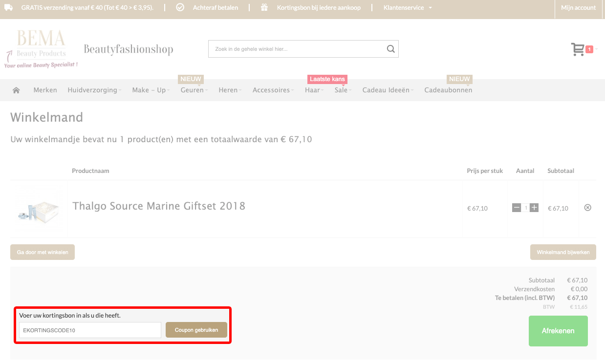Expand the Make - Up menu
This screenshot has height=364, width=605.
click(151, 90)
